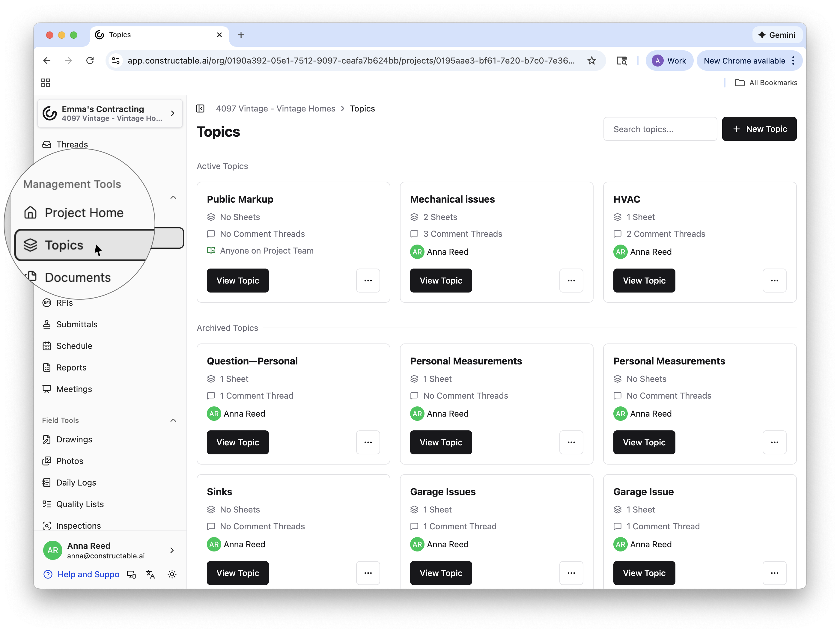Screen dimensions: 840x633
Task: Click the Mechanical issues card title
Action: (452, 199)
